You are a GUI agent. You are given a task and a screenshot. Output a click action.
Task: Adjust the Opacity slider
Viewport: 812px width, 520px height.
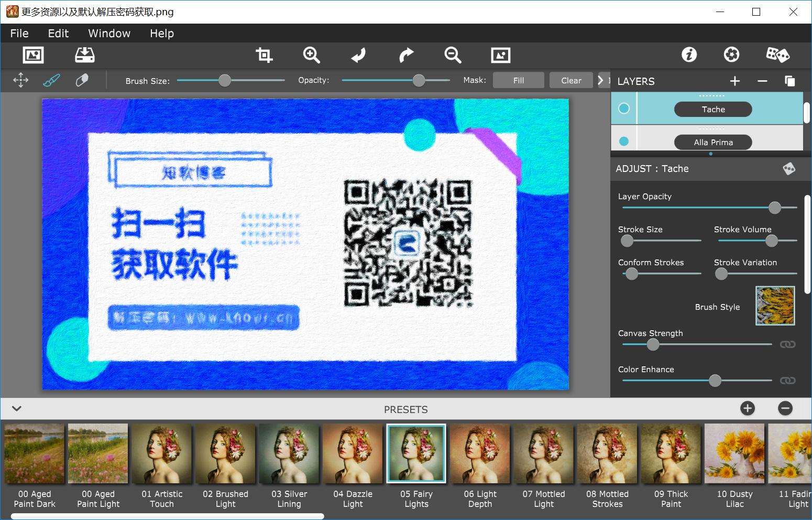pos(396,80)
